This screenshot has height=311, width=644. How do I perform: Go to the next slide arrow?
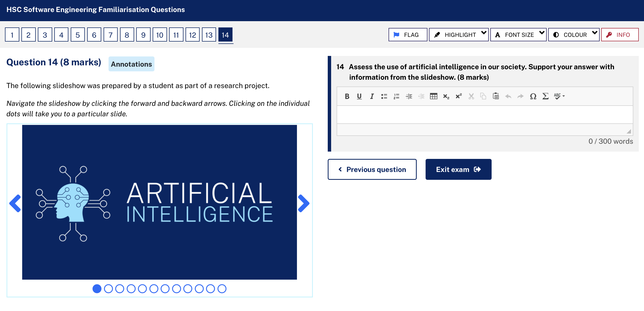304,203
